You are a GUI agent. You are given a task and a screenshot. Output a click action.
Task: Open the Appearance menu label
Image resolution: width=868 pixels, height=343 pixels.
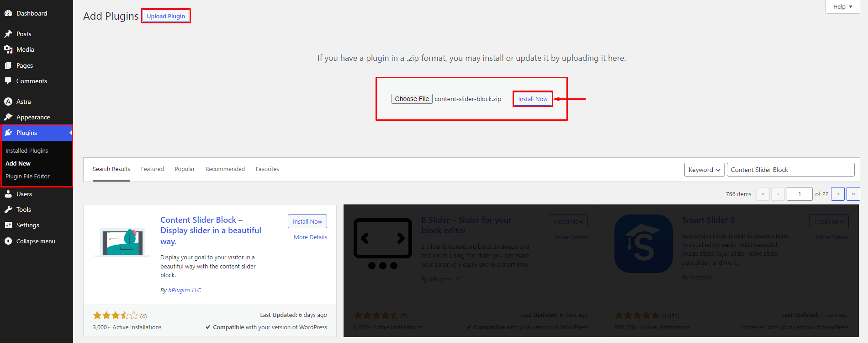tap(33, 117)
